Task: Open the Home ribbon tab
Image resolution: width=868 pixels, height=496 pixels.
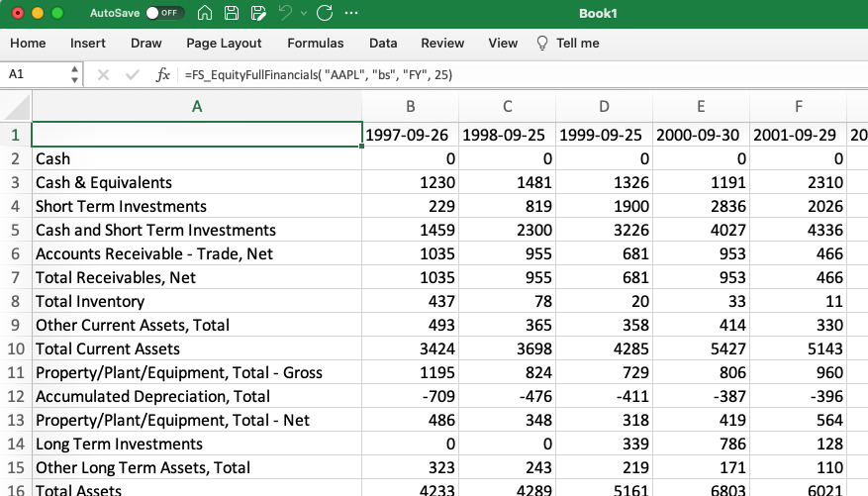Action: pyautogui.click(x=28, y=44)
